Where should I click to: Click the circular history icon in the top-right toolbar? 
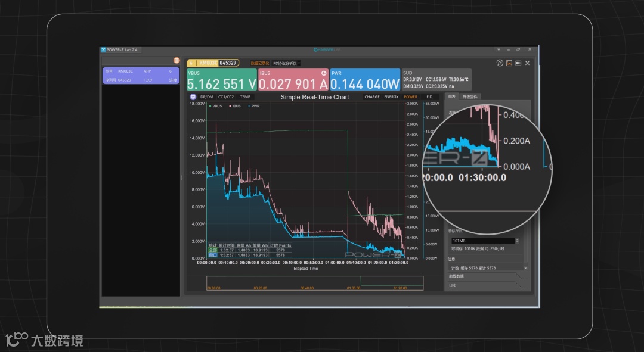click(500, 63)
